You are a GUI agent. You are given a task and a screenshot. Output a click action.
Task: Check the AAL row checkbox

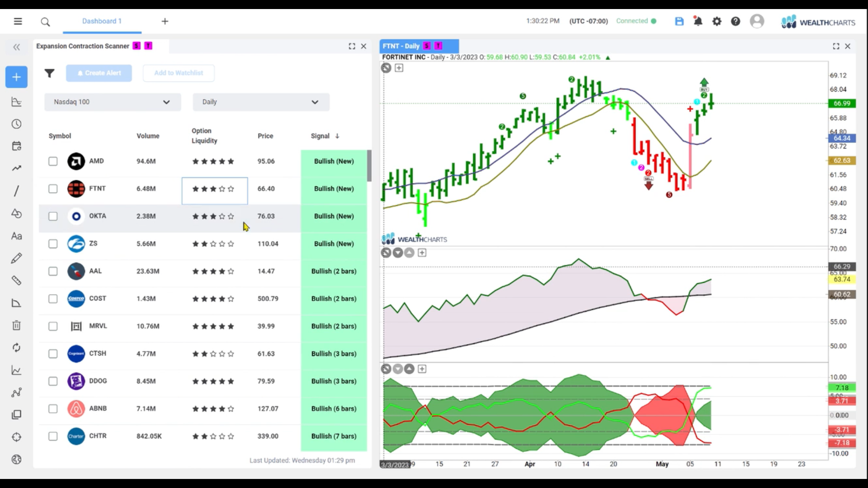click(53, 271)
